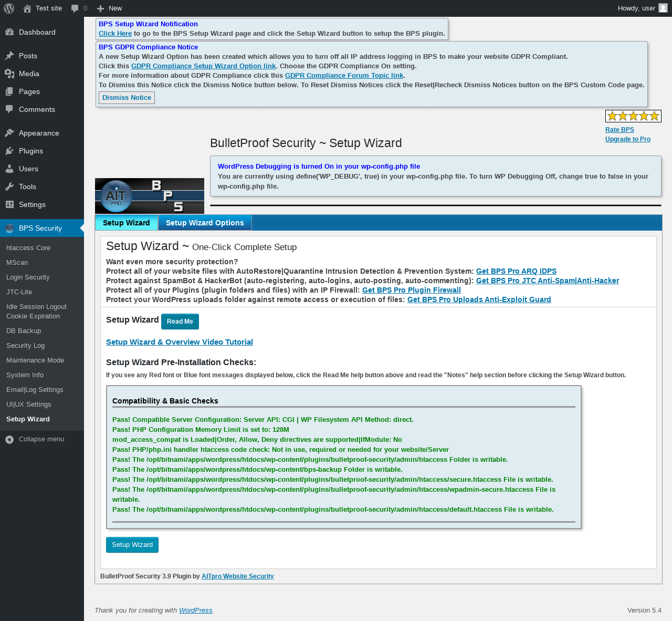Image resolution: width=672 pixels, height=621 pixels.
Task: Open UI|UX Settings submenu item
Action: click(29, 405)
